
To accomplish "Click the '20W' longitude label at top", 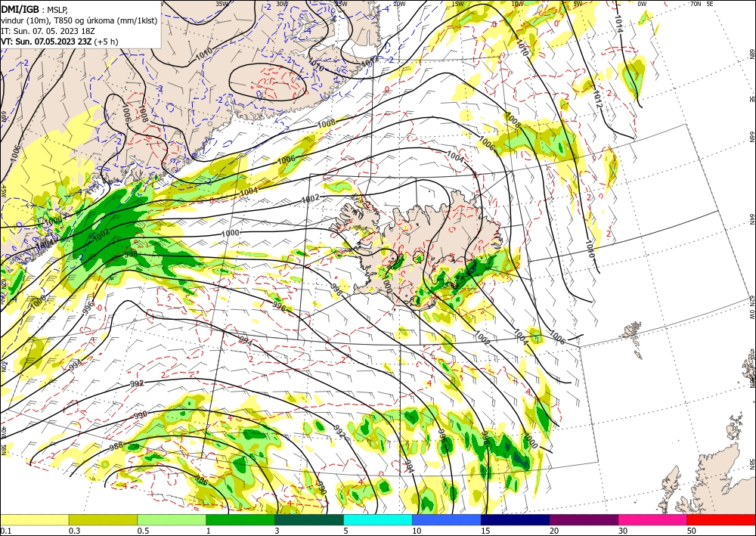I will (399, 4).
